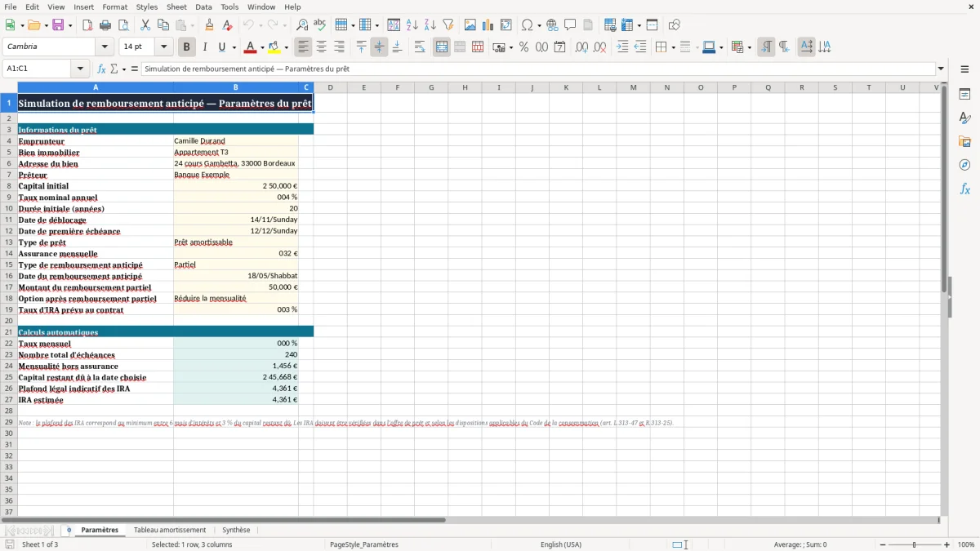The height and width of the screenshot is (551, 980).
Task: Toggle Merge and Center Cells
Action: (442, 47)
